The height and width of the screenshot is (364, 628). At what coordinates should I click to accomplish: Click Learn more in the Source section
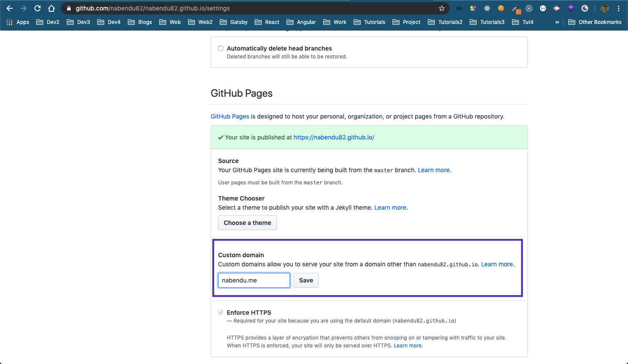click(x=433, y=170)
